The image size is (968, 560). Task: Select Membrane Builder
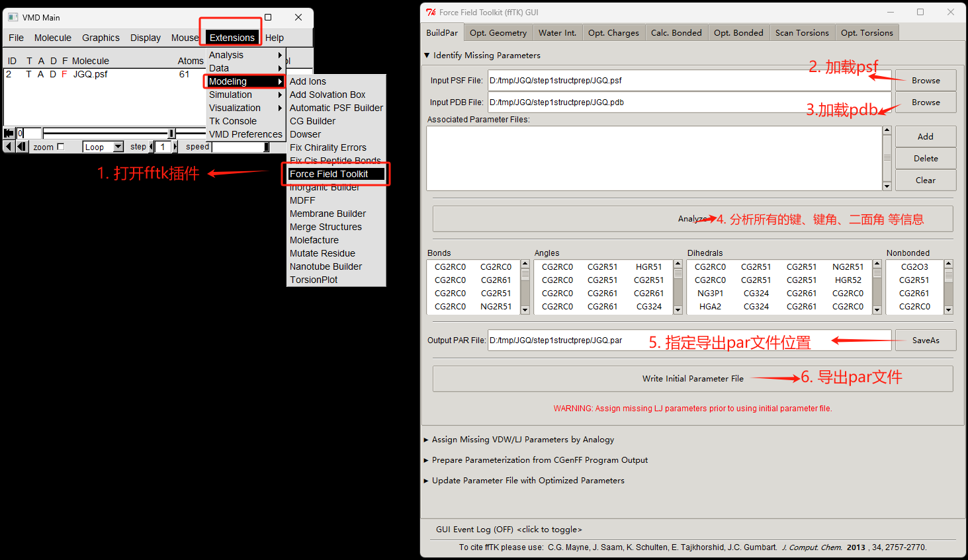click(336, 214)
